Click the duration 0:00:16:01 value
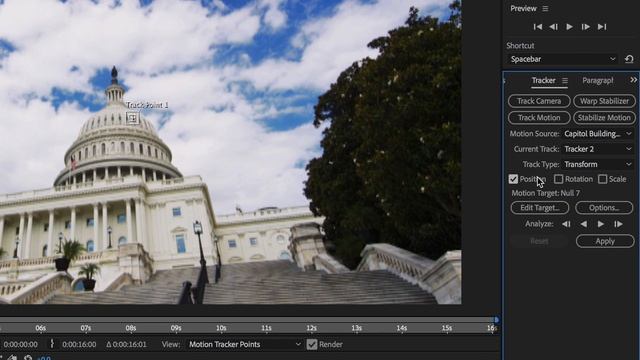This screenshot has height=360, width=640. point(126,344)
